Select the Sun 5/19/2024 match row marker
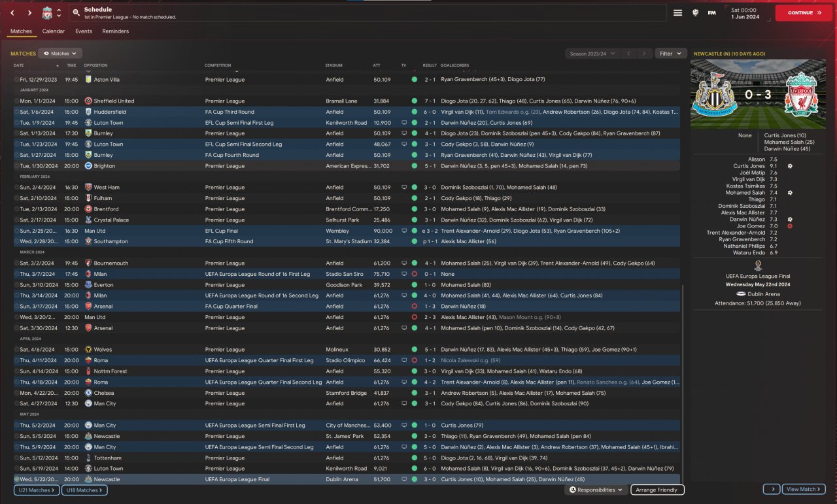 coord(16,469)
